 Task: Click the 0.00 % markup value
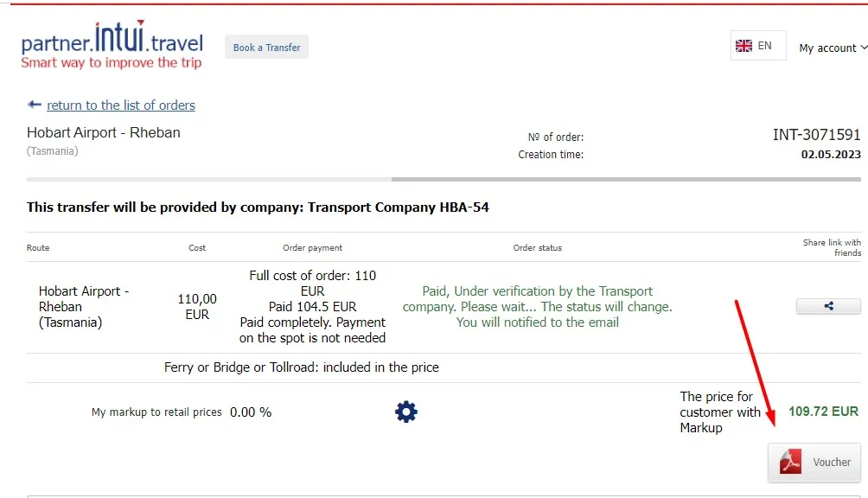click(251, 412)
